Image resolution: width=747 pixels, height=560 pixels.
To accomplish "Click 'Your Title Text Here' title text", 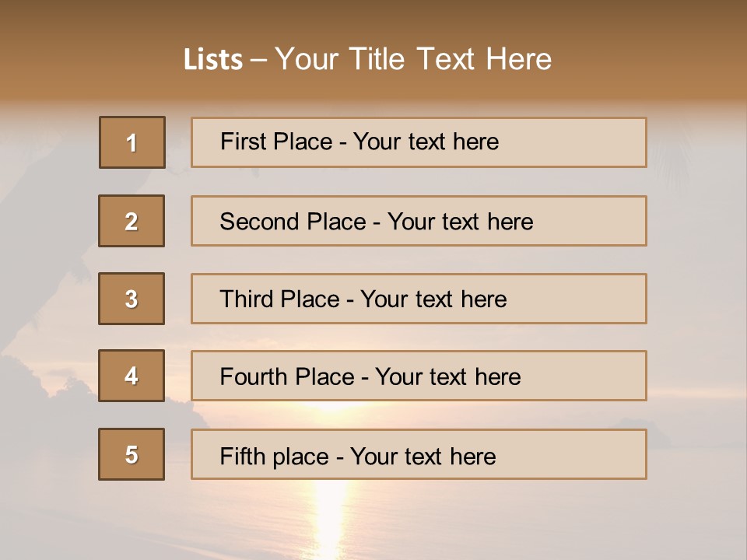I will [413, 59].
